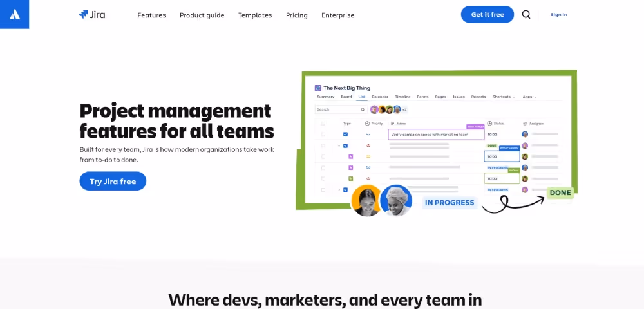The image size is (644, 309).
Task: Open the Timeline tab
Action: [x=402, y=97]
